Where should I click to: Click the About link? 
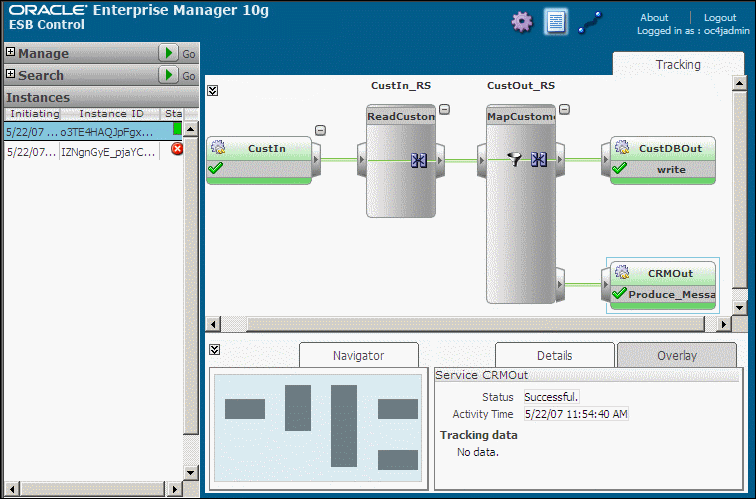pyautogui.click(x=654, y=18)
